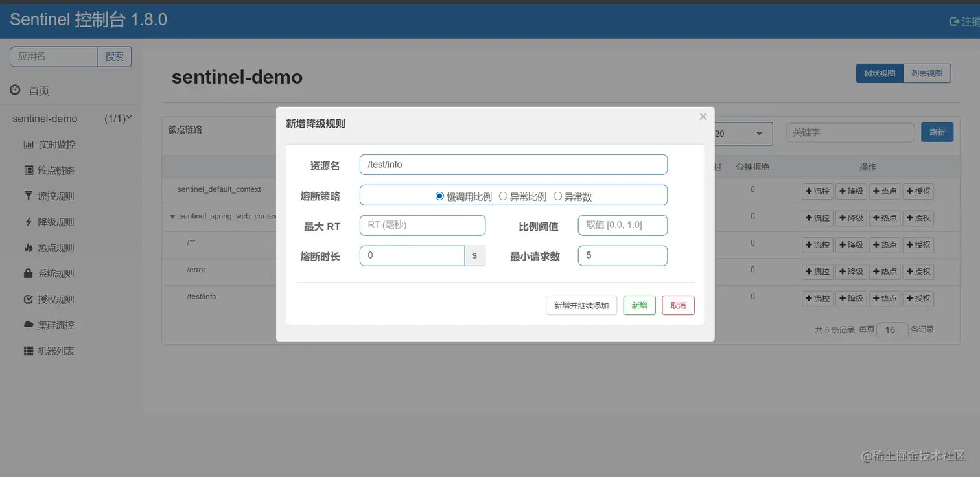Collapse the sentinel-demo app menu chevron
This screenshot has width=980, height=477.
128,117
